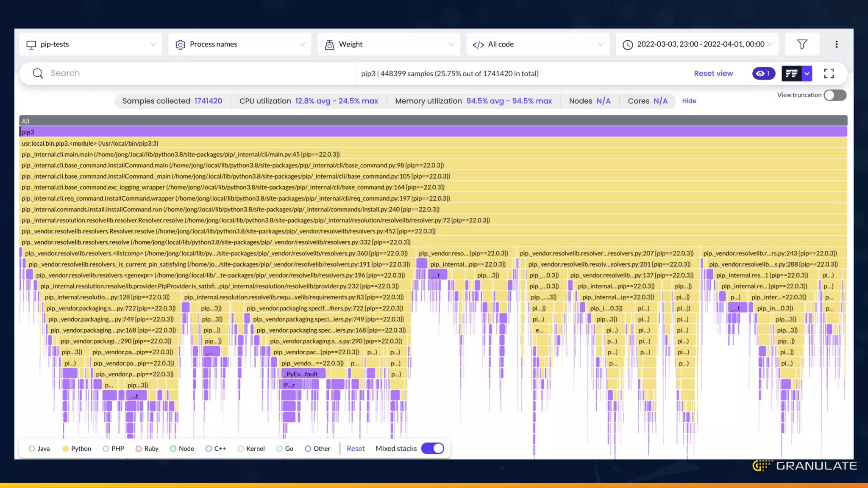Viewport: 868px width, 488px height.
Task: Click the gear icon for Process names
Action: pos(180,44)
